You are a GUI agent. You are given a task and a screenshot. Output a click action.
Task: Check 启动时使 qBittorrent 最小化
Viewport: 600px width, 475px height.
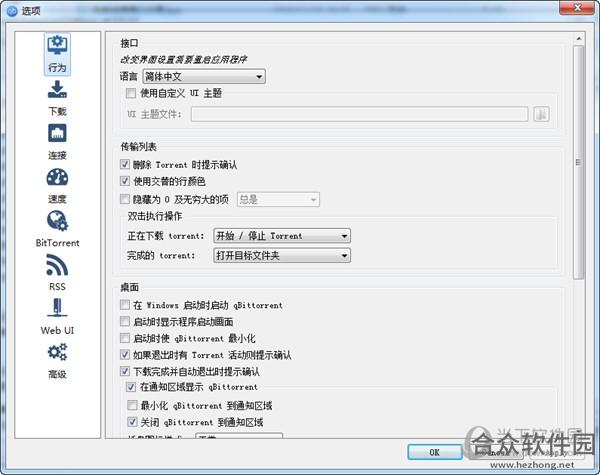coord(125,338)
